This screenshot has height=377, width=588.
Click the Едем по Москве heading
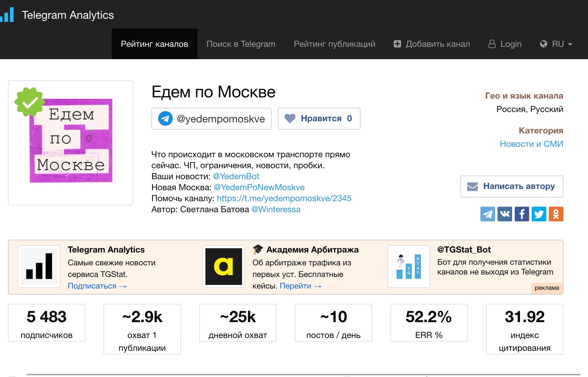point(214,92)
